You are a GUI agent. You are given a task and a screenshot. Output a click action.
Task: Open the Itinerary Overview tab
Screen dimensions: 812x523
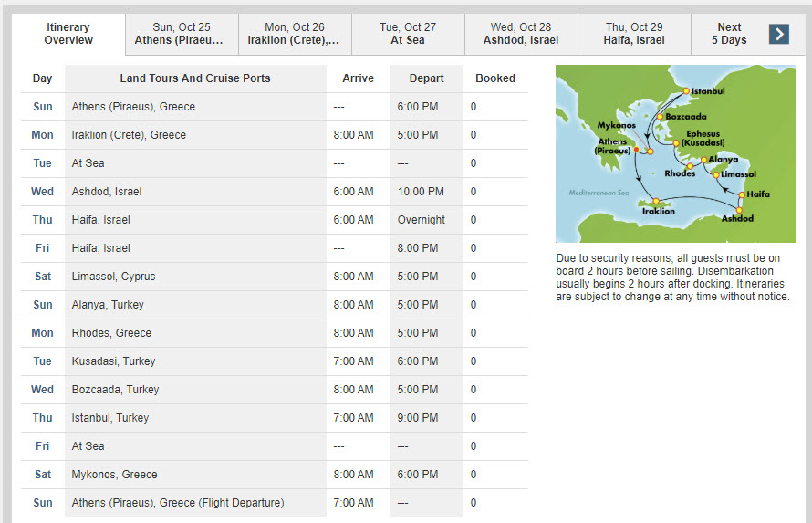68,34
